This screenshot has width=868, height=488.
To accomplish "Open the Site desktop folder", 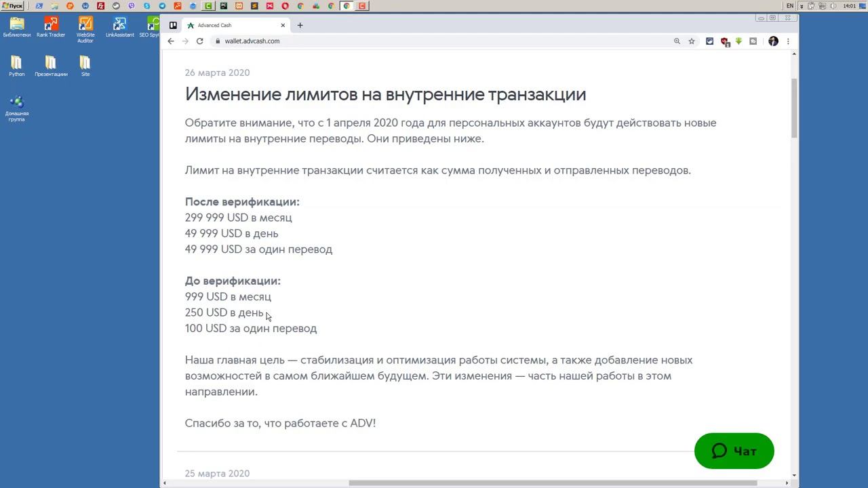I will click(x=85, y=67).
